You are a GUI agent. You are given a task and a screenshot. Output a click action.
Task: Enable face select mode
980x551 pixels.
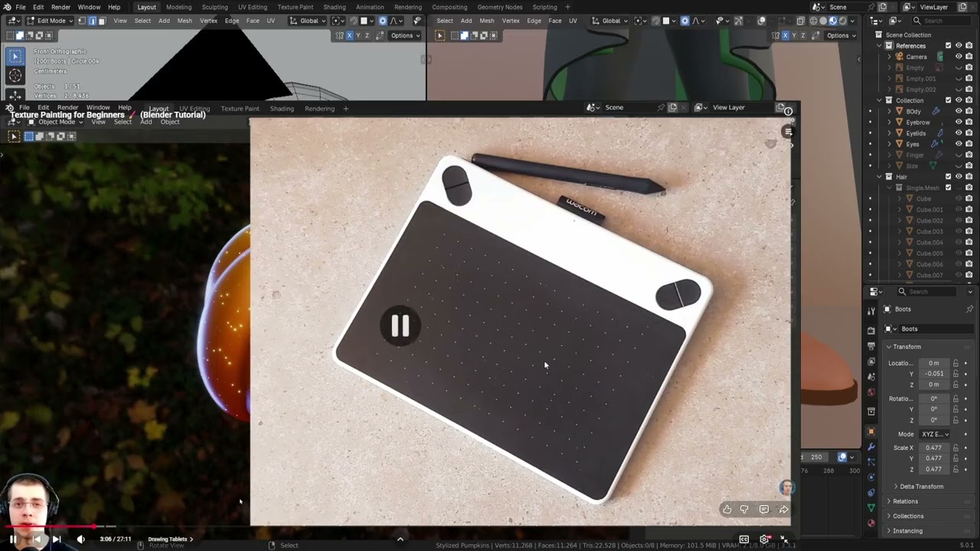tap(102, 21)
